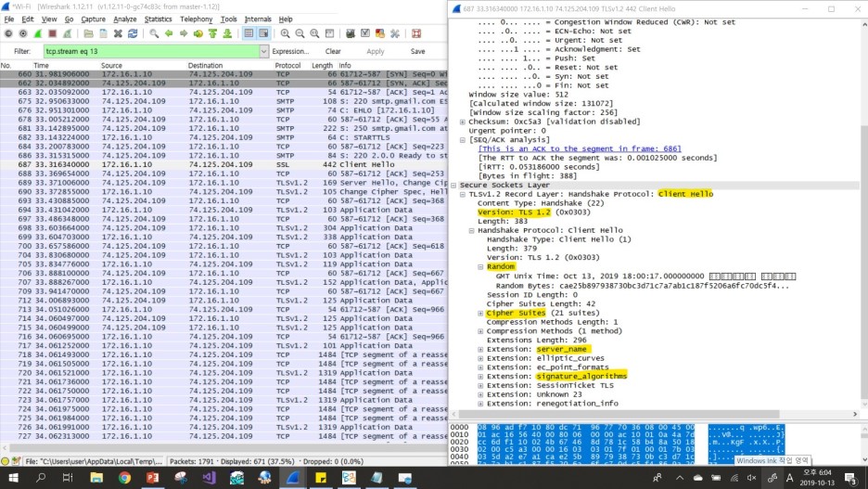Edit display filters toolbar icon
868x489 pixels.
(x=365, y=33)
